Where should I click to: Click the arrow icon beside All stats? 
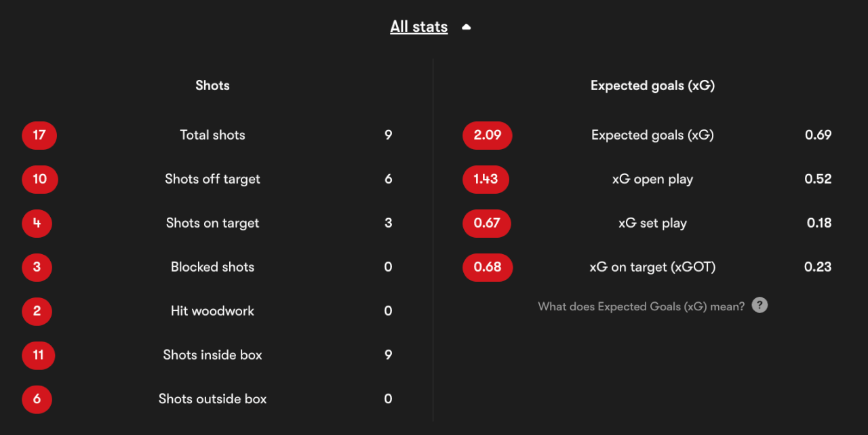click(x=466, y=27)
